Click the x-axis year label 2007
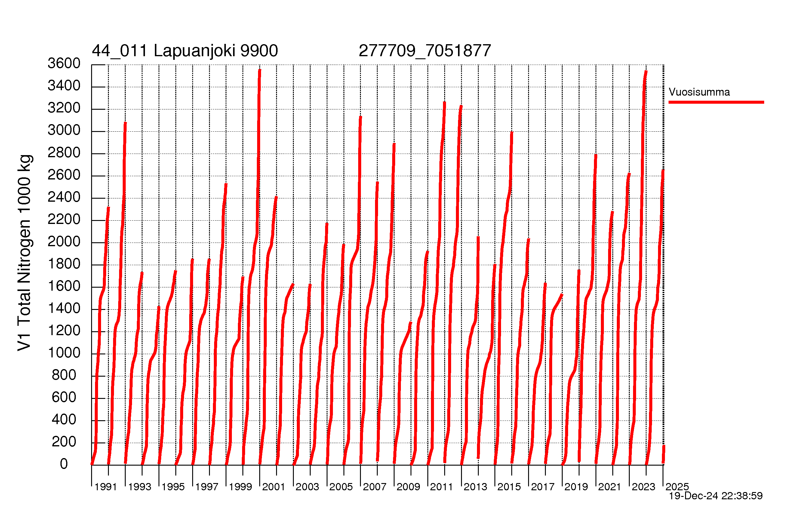This screenshot has width=812, height=511. tap(374, 487)
